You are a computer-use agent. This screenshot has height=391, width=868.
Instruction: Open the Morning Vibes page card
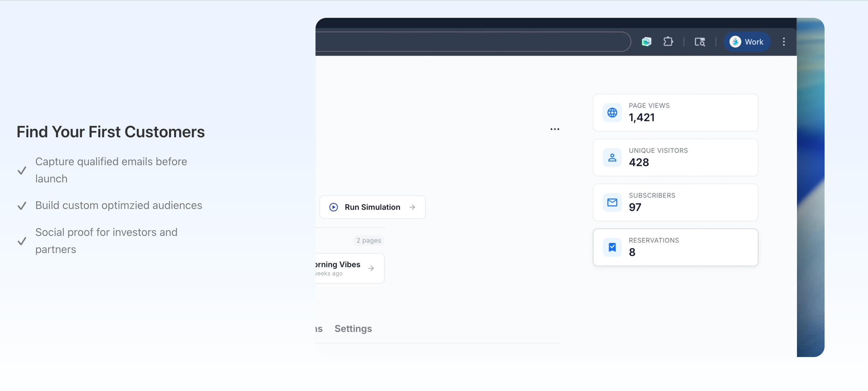350,268
